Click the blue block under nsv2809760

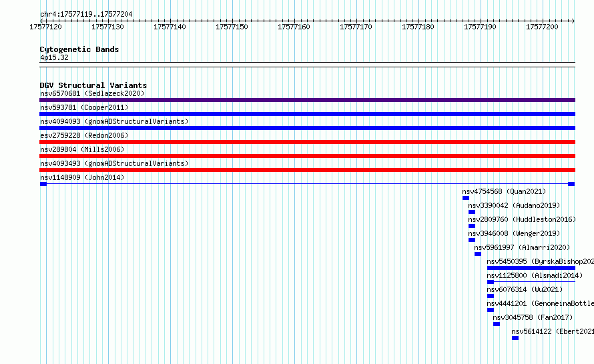472,226
